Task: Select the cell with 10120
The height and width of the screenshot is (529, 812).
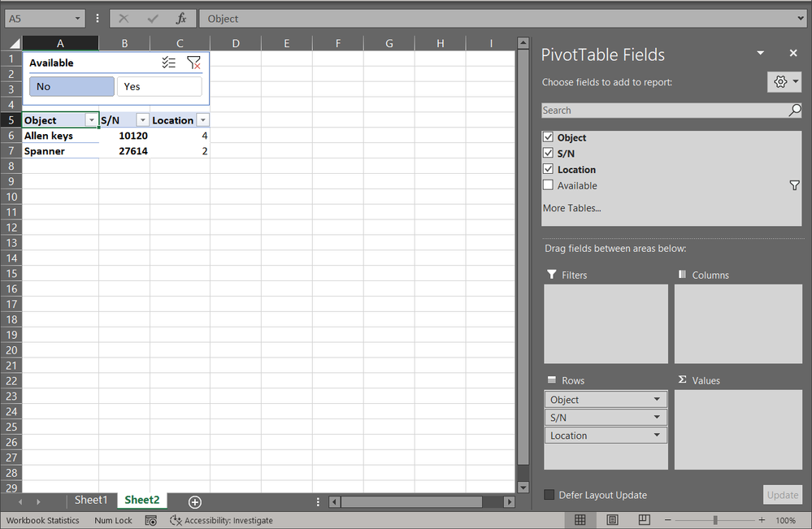Action: click(124, 136)
